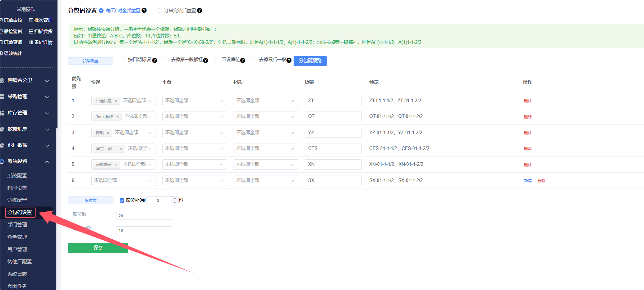
Task: Open 分拣配置 in the sidebar
Action: [x=17, y=200]
